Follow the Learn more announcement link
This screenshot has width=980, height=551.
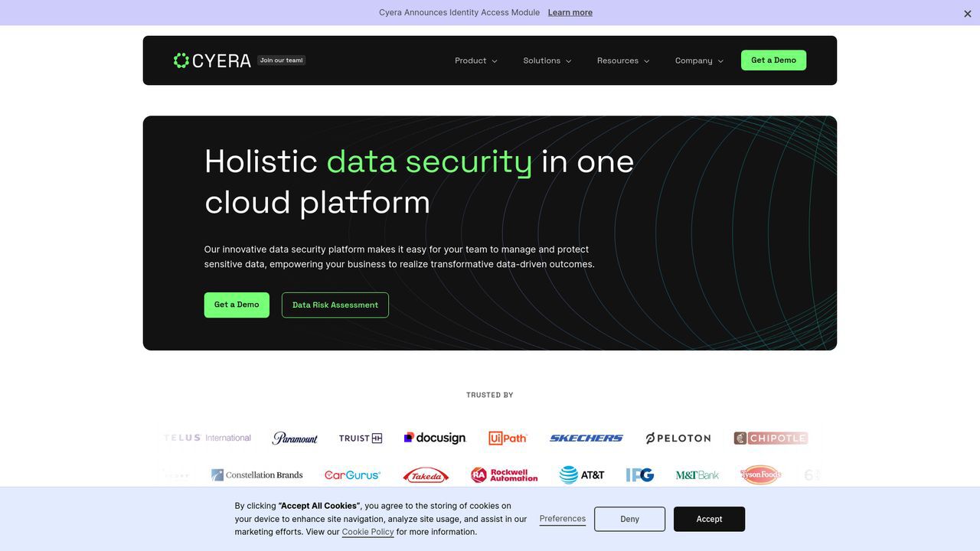pos(570,12)
